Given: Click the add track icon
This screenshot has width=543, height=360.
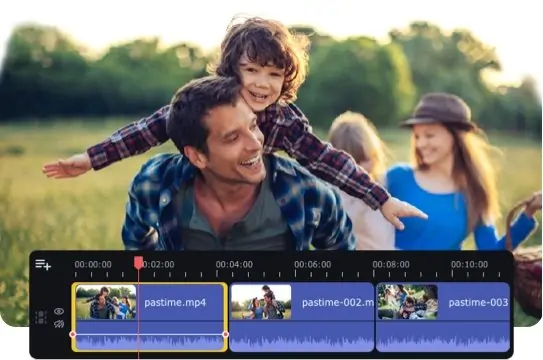Looking at the screenshot, I should (43, 264).
